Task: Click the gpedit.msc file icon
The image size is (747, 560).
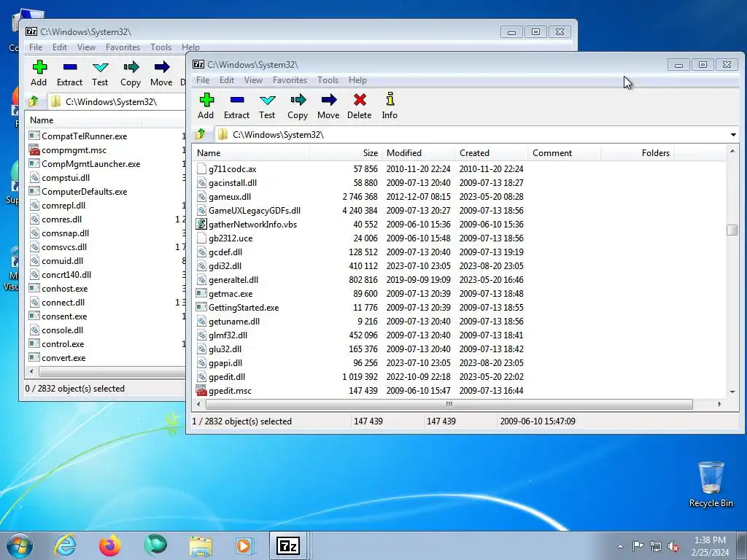Action: pos(201,391)
